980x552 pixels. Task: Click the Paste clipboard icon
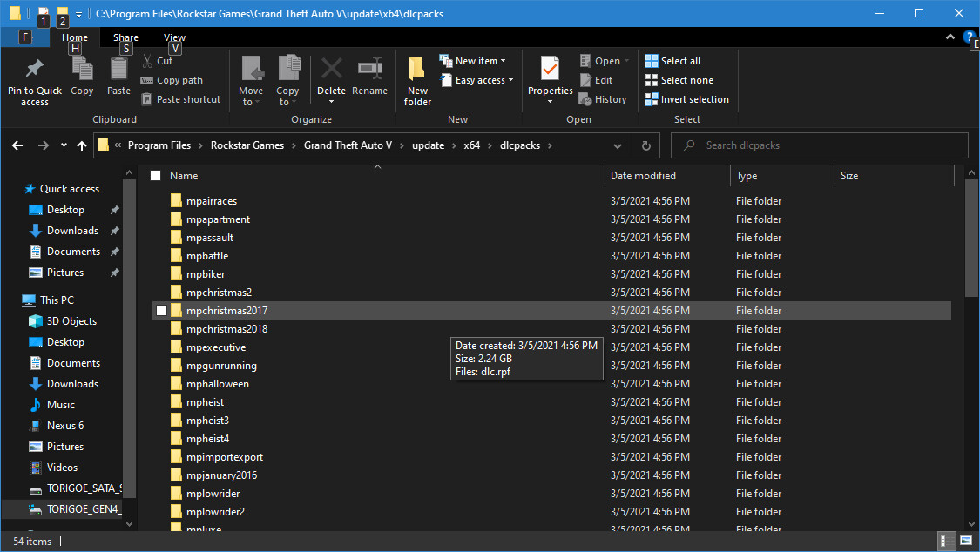click(118, 68)
